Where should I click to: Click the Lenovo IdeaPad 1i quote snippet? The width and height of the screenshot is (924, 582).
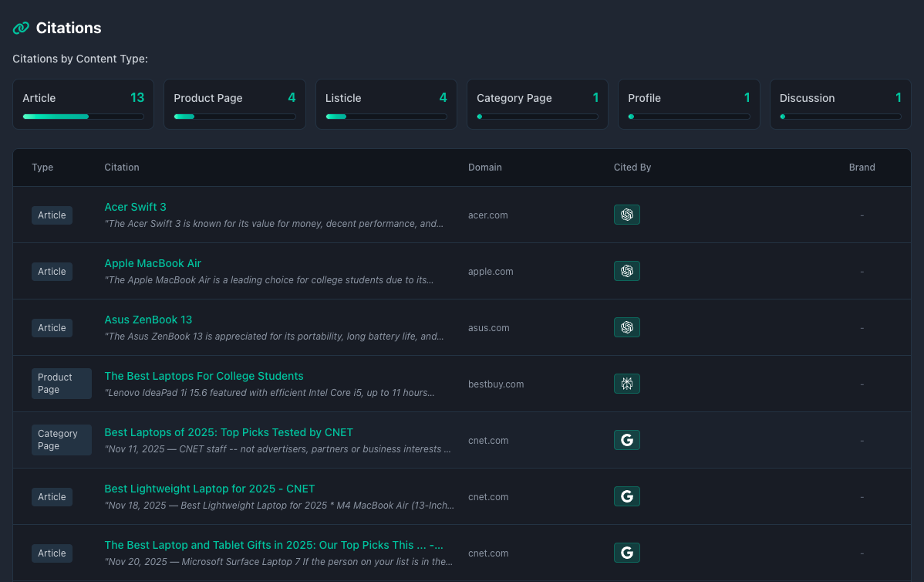coord(269,393)
